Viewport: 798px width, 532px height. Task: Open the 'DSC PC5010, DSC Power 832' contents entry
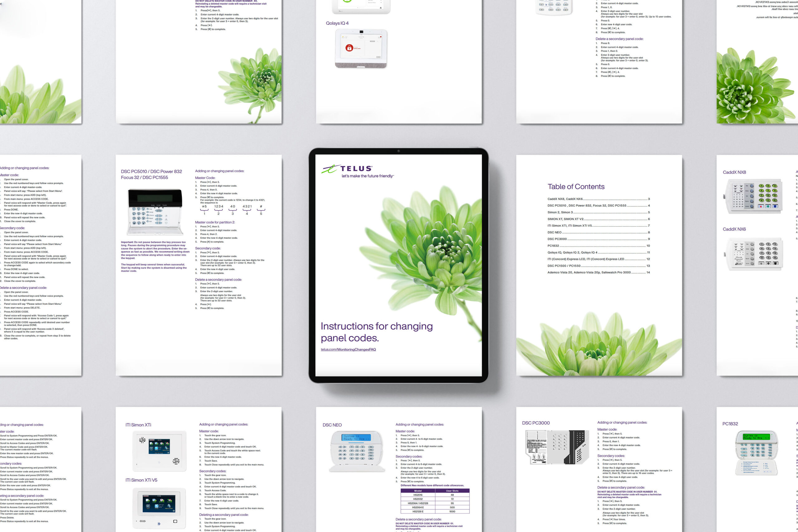coord(598,206)
